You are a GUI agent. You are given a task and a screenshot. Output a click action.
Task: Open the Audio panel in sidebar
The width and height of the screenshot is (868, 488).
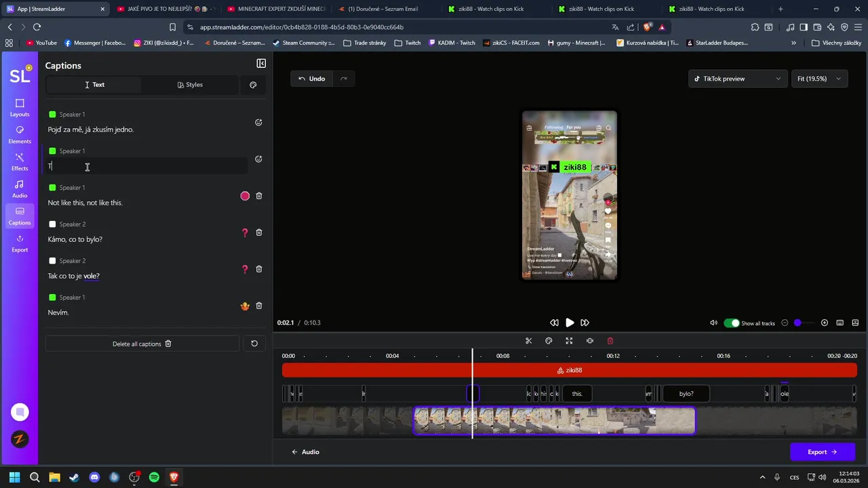pyautogui.click(x=20, y=189)
